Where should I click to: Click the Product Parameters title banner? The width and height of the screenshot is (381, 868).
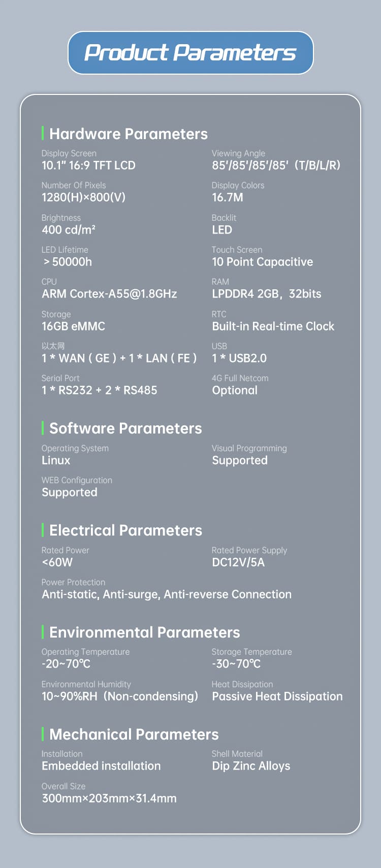point(190,53)
